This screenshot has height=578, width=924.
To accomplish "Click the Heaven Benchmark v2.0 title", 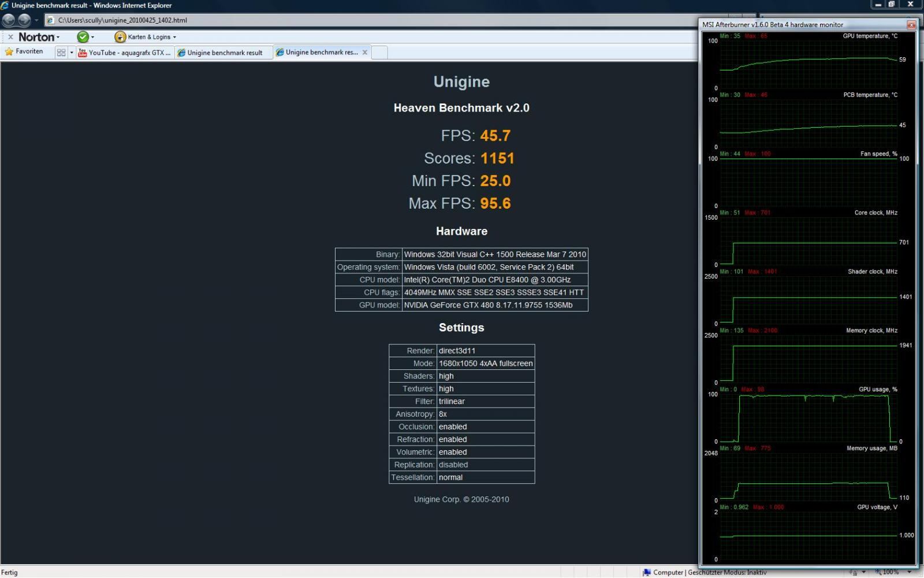I will (461, 108).
